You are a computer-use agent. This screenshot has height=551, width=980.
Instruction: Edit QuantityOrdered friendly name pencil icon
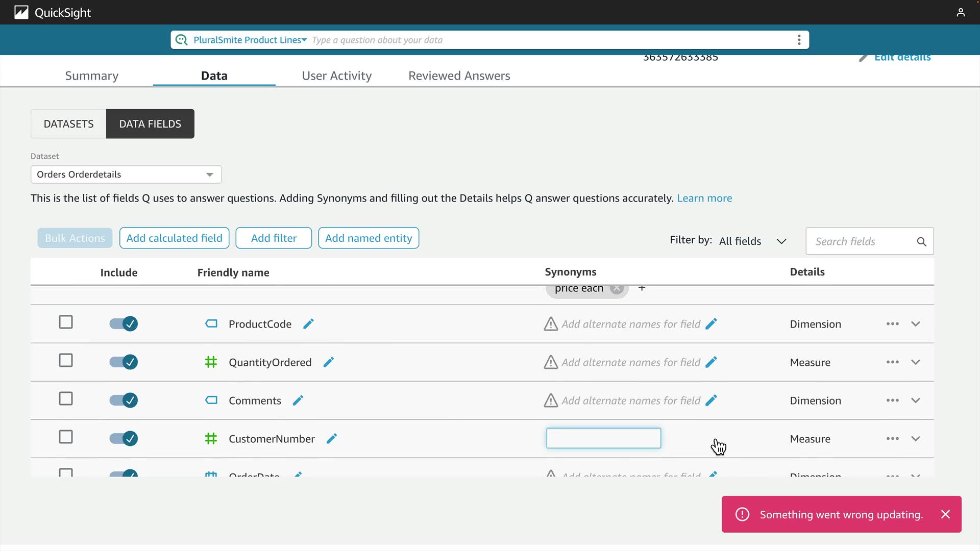click(329, 362)
